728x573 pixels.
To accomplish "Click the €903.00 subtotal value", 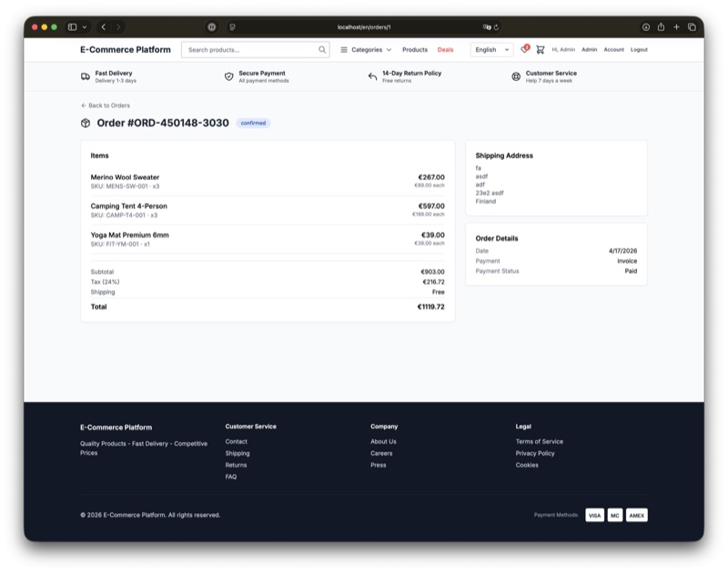I will pos(433,272).
